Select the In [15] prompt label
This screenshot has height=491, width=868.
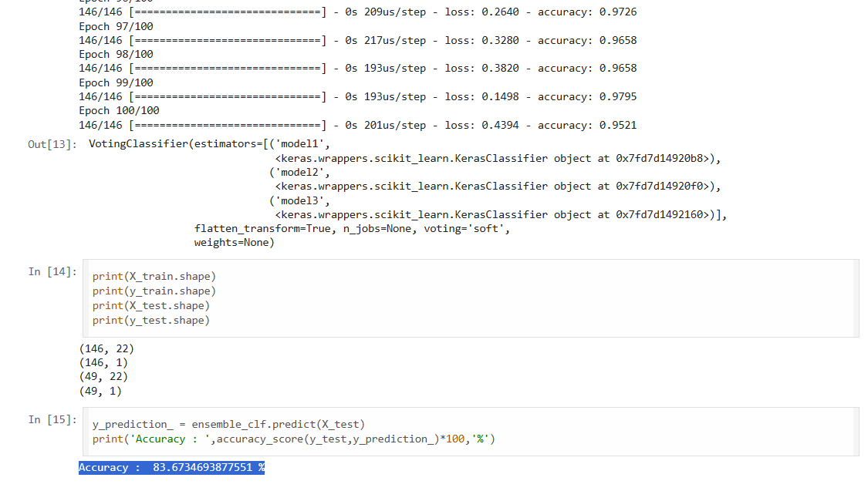(52, 420)
